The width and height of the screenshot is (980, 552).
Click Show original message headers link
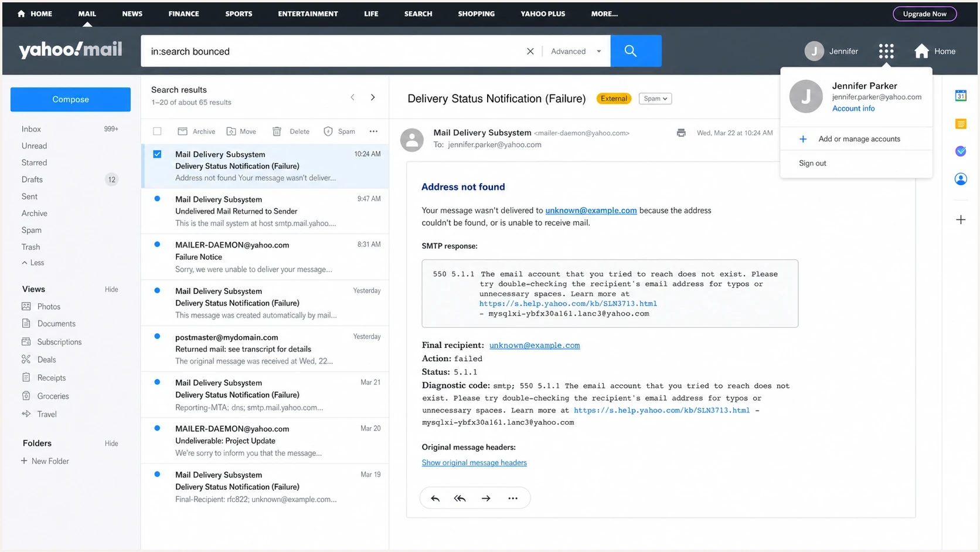[474, 463]
